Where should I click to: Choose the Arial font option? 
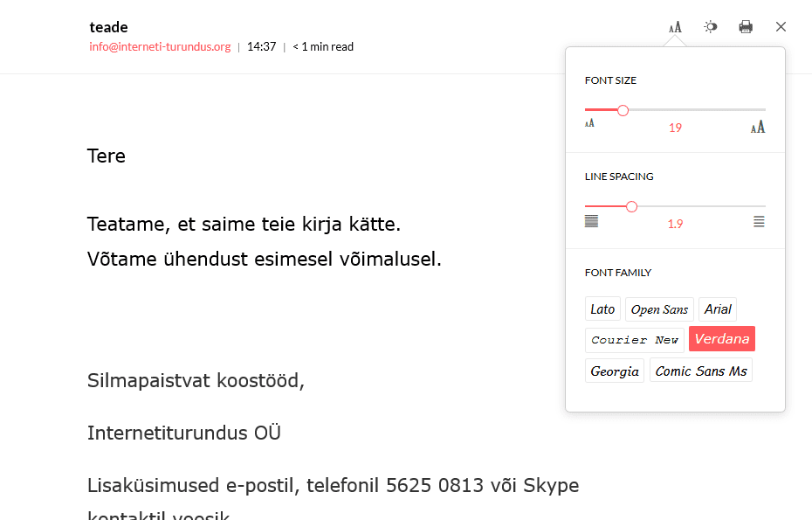718,309
